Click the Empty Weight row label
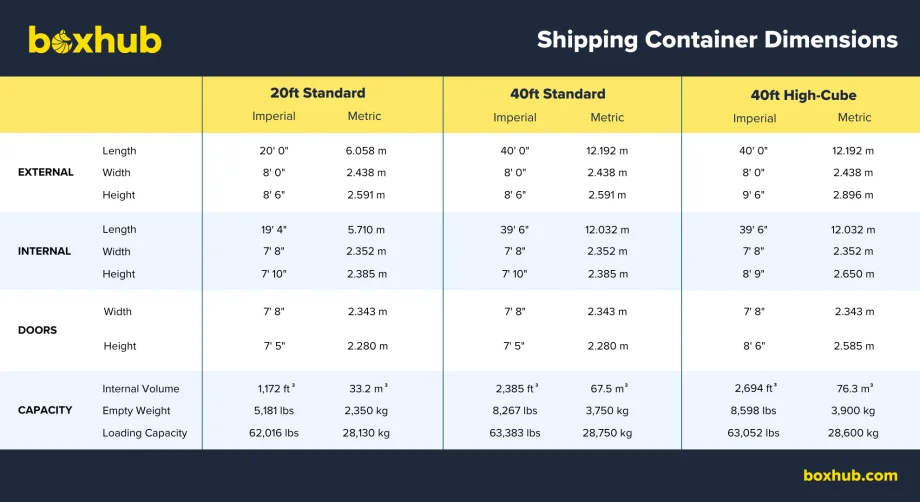 pyautogui.click(x=136, y=411)
